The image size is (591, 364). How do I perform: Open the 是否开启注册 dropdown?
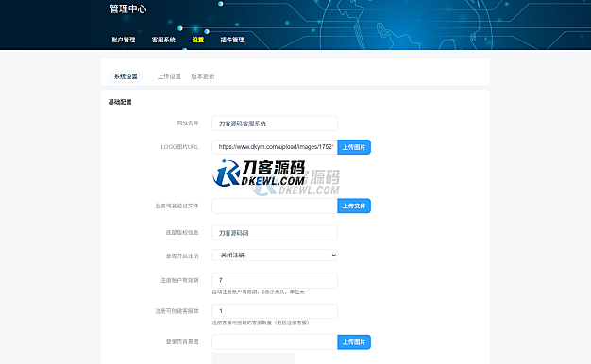click(275, 256)
